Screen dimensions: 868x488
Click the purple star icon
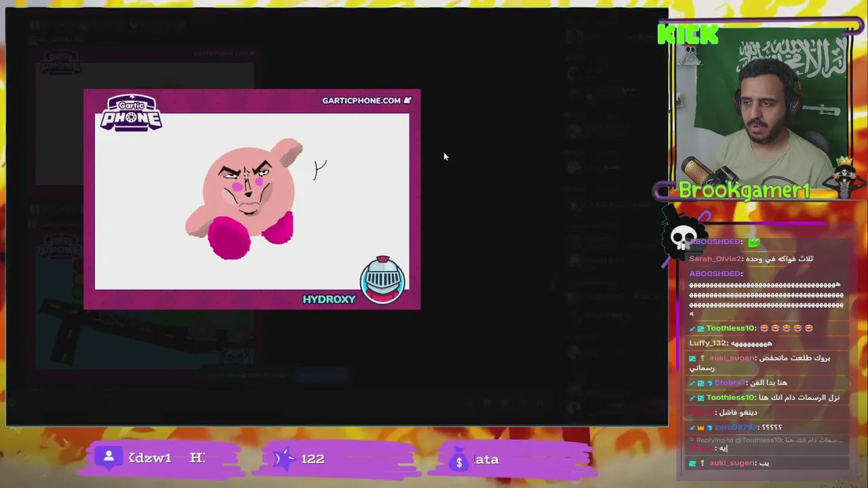(283, 459)
